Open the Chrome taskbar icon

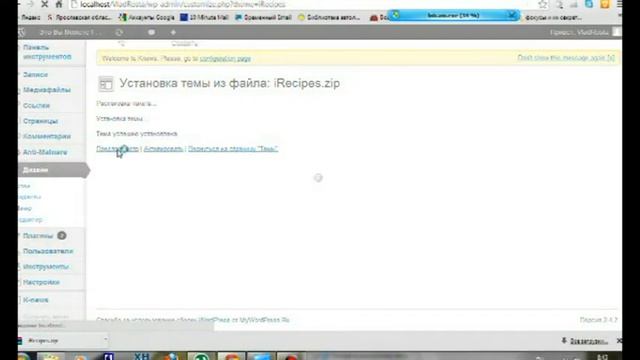pyautogui.click(x=231, y=357)
